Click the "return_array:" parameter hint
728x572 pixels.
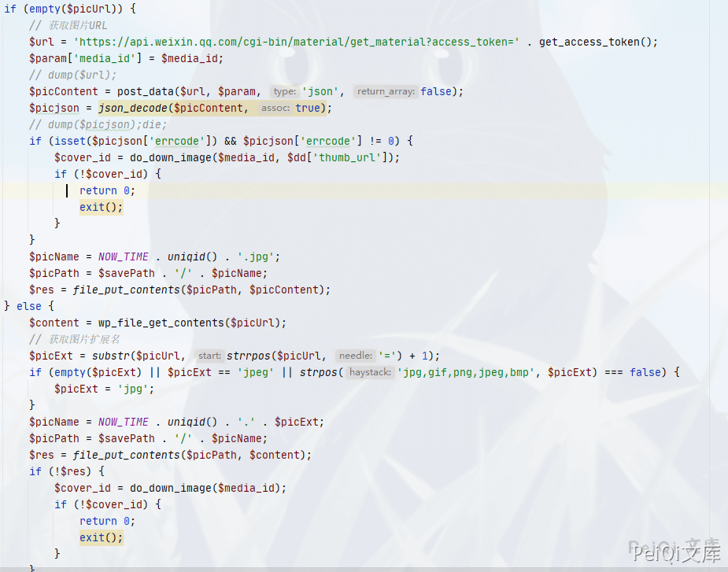point(386,91)
